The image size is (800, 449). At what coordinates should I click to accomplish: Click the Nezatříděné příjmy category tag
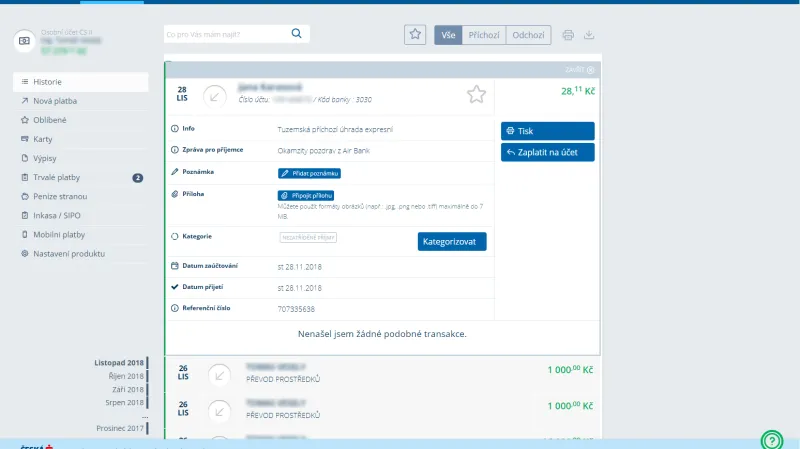[x=308, y=237]
